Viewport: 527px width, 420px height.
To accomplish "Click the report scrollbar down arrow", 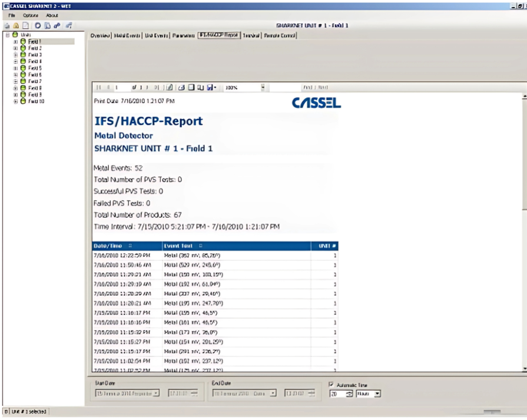I will pos(524,369).
